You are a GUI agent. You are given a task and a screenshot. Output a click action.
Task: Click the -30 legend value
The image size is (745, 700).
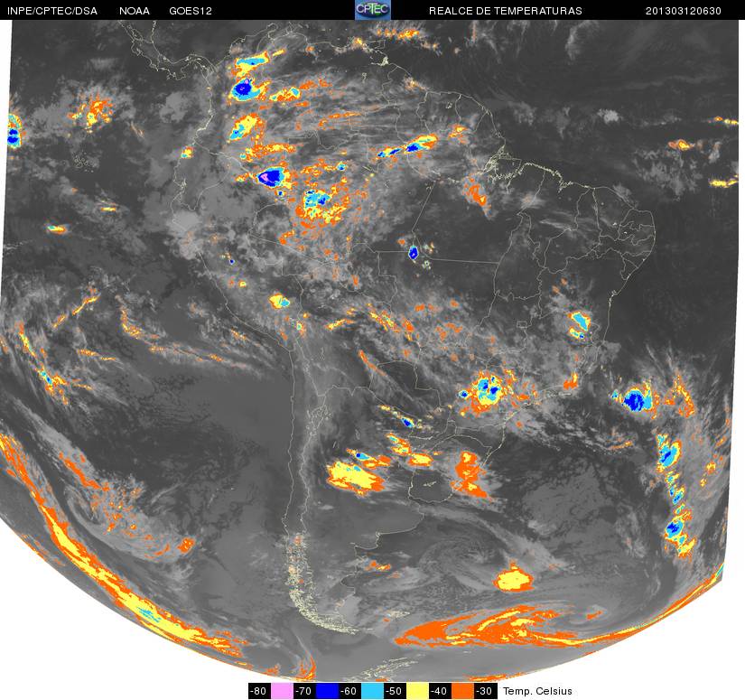tap(486, 691)
